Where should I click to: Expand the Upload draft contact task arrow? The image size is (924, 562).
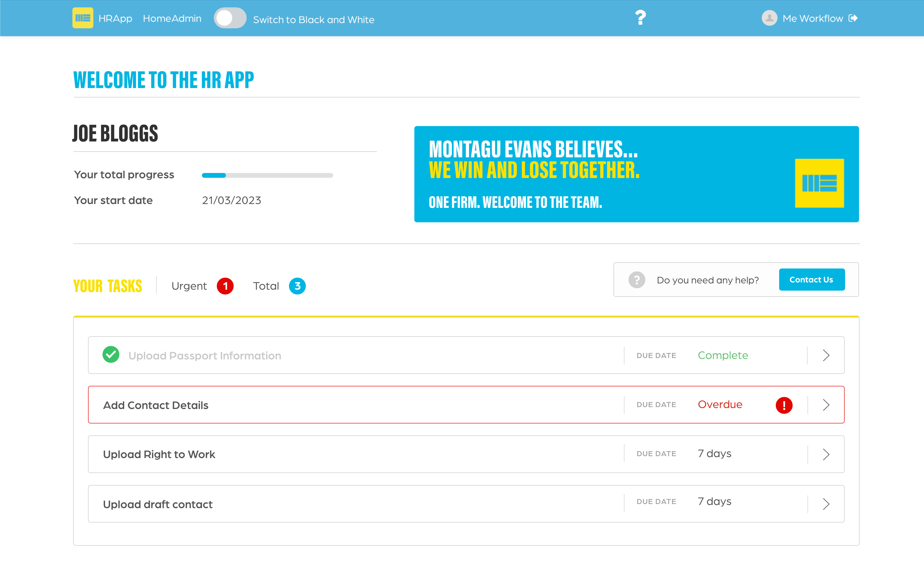(x=826, y=504)
